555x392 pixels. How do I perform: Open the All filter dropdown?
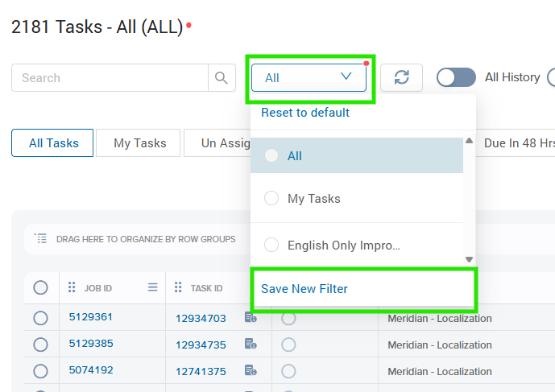point(309,77)
